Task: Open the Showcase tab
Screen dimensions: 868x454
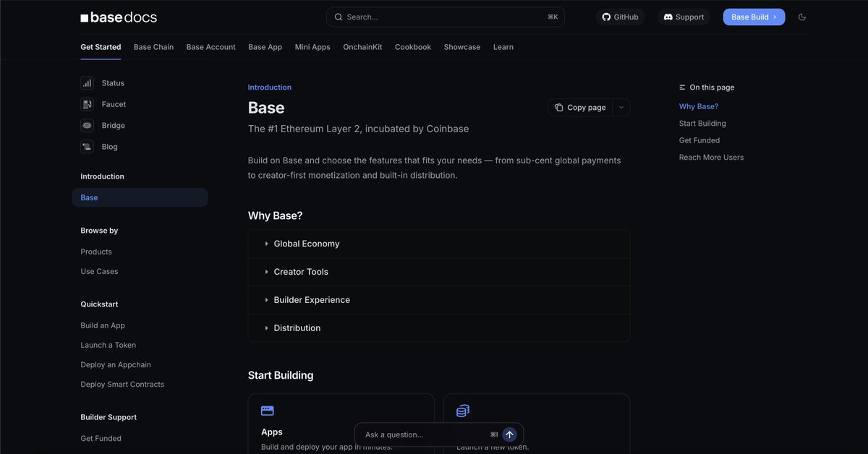Action: click(x=462, y=47)
